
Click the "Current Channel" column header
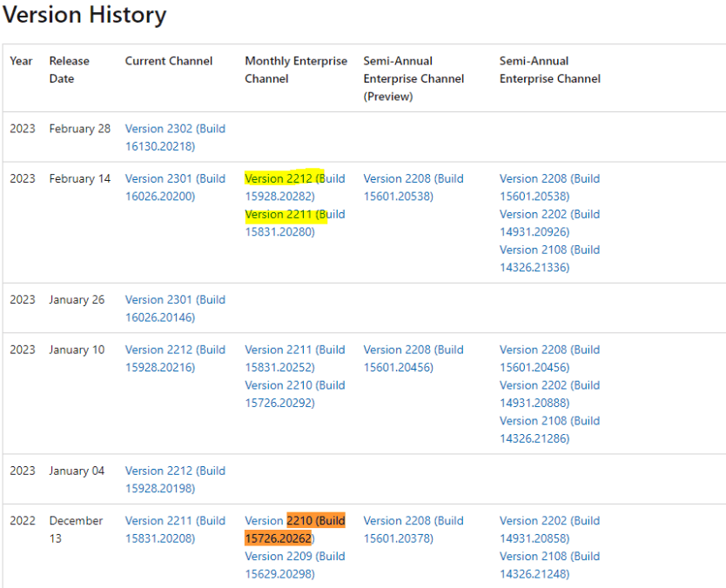click(x=169, y=61)
